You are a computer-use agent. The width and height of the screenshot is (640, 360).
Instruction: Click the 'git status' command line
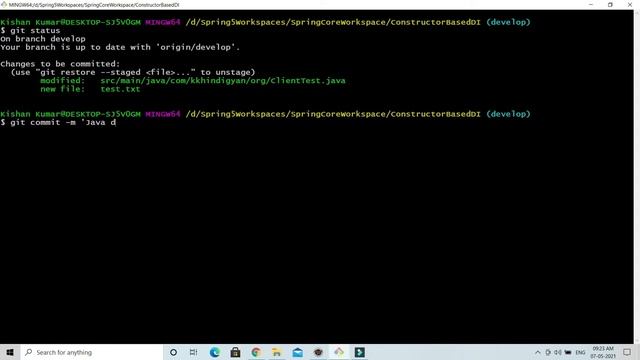(30, 31)
